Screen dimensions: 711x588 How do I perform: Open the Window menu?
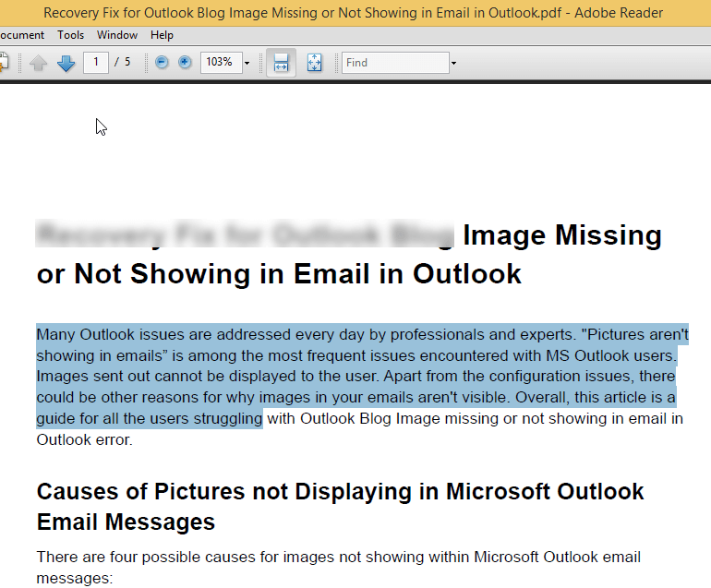point(117,35)
